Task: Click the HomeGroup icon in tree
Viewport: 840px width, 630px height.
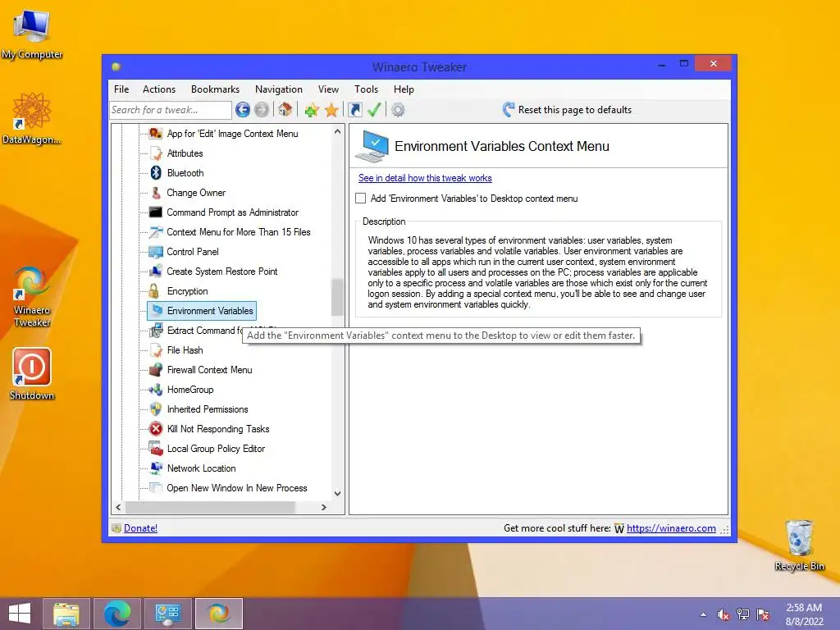Action: point(156,390)
